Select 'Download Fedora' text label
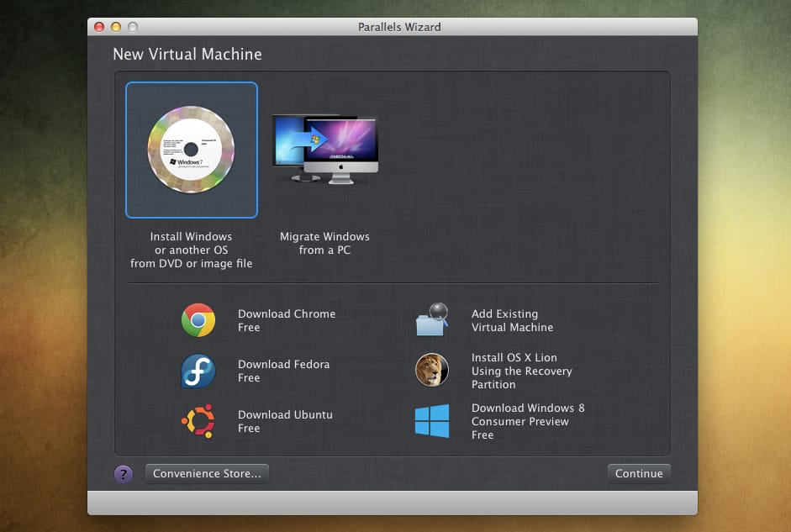 click(283, 364)
